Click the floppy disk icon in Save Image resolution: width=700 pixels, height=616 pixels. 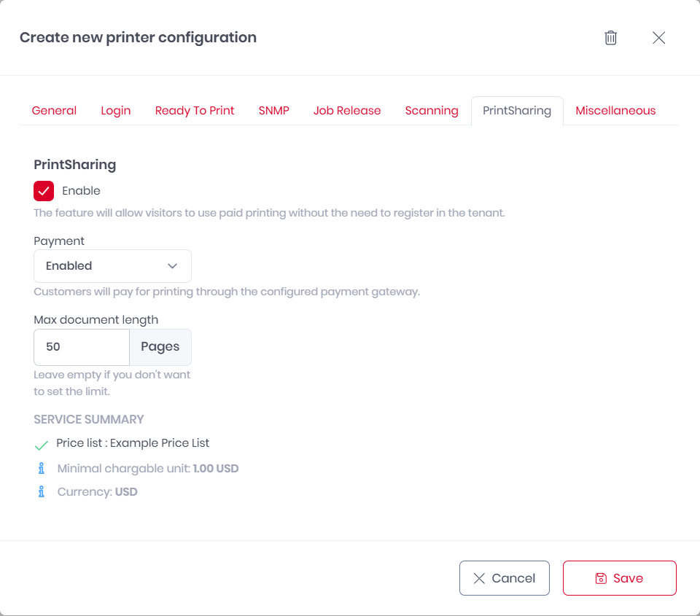[x=601, y=578]
